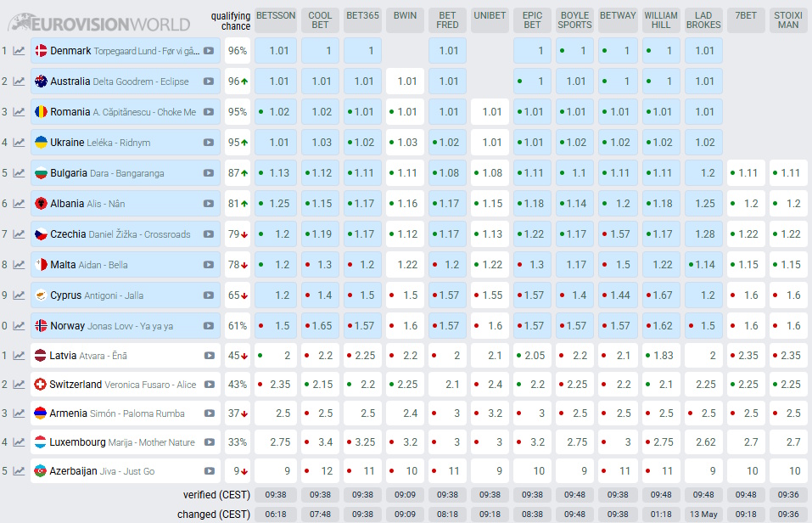Open Azerbaijan's odds history chart icon
Image resolution: width=812 pixels, height=523 pixels.
tap(19, 471)
